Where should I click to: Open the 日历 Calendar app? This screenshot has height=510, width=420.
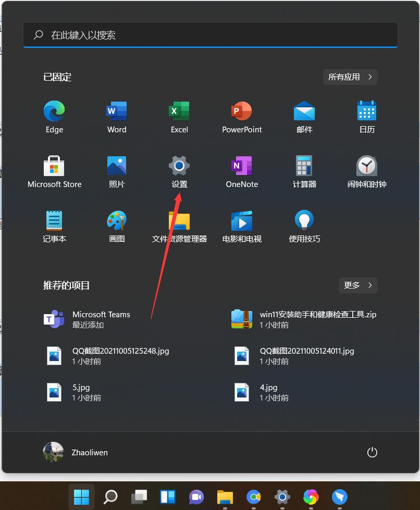(x=366, y=111)
